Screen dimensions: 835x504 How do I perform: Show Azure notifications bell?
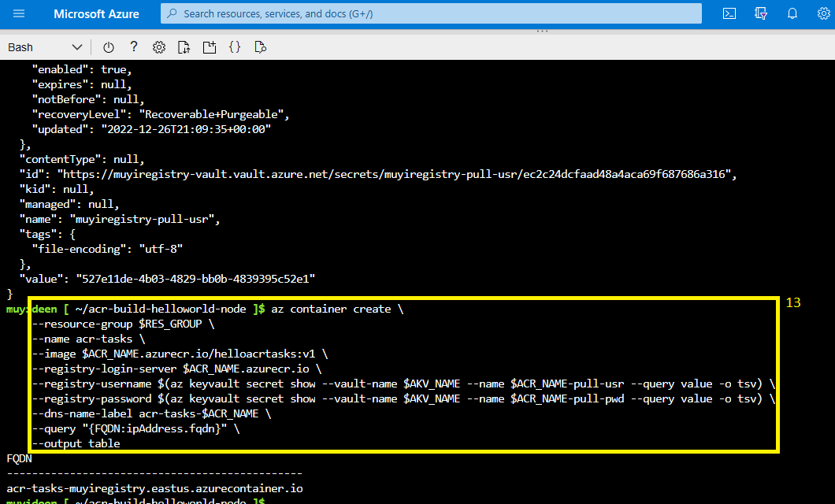point(792,14)
